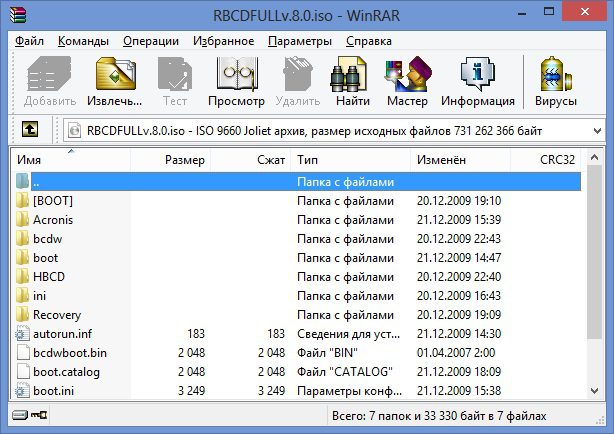Select the Acronis folder icon
Viewport: 614px width, 434px height.
pos(23,219)
